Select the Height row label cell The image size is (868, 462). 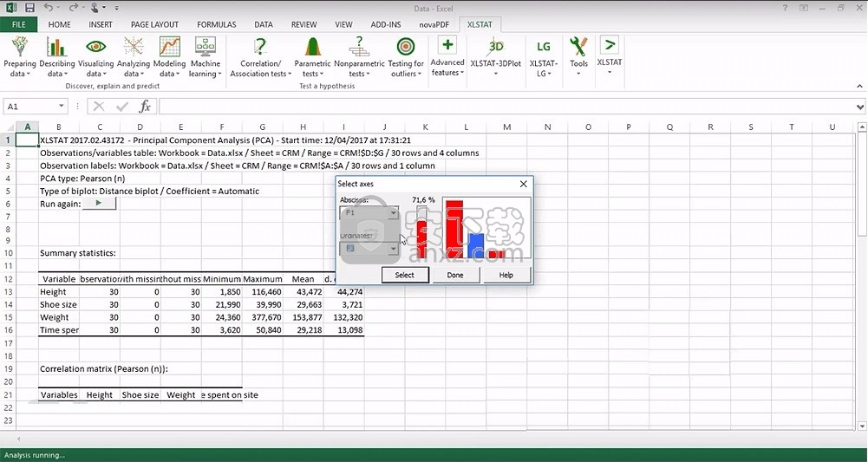coord(59,291)
